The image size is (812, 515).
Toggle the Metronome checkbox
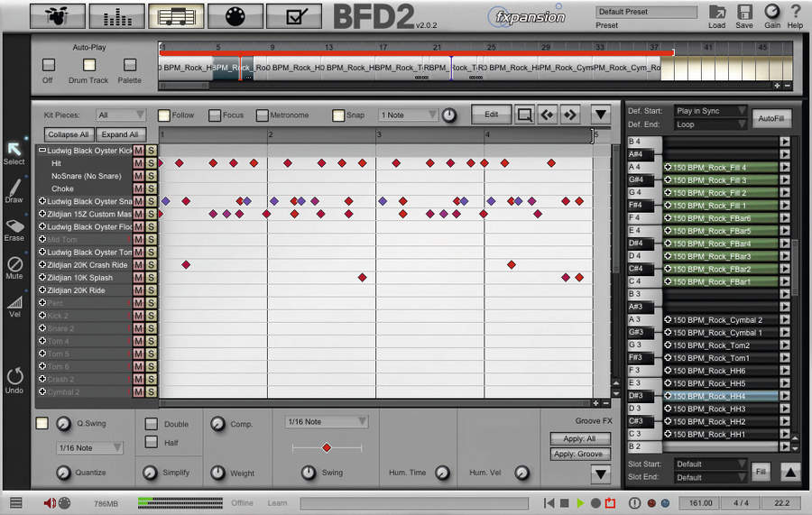click(x=262, y=115)
